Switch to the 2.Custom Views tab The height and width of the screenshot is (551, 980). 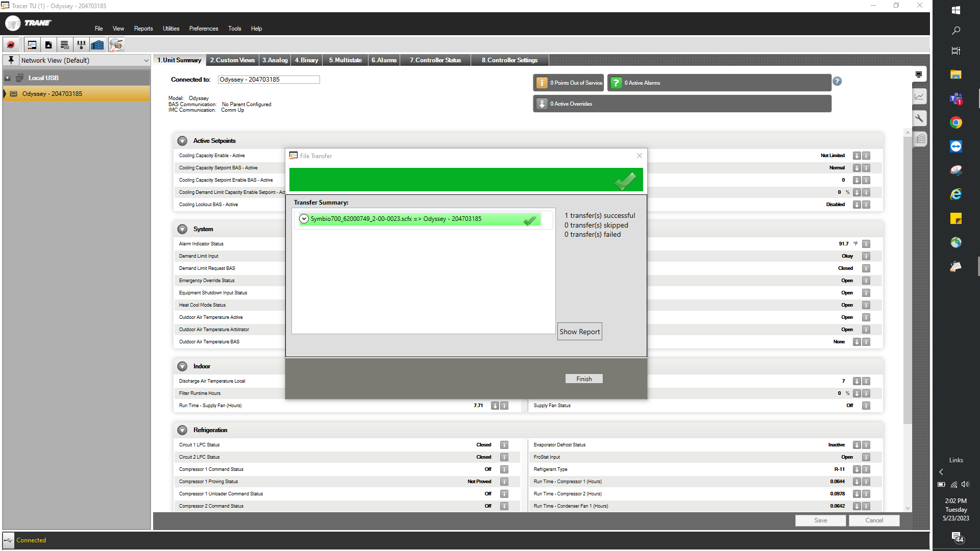click(x=232, y=60)
